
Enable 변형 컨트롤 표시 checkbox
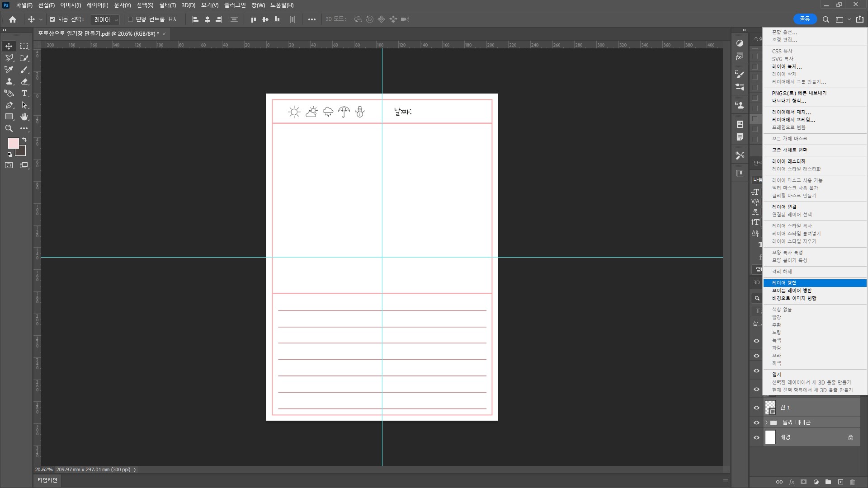[x=131, y=19]
